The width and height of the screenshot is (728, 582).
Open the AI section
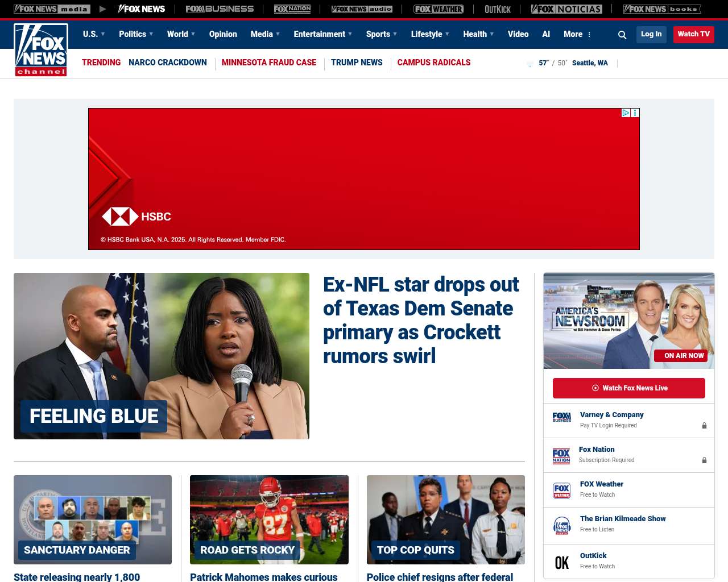tap(546, 34)
